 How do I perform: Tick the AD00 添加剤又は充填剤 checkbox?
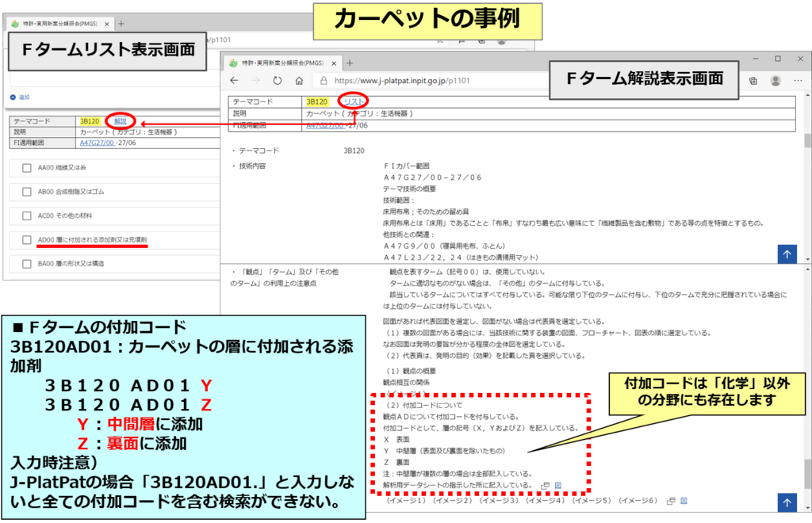[27, 239]
